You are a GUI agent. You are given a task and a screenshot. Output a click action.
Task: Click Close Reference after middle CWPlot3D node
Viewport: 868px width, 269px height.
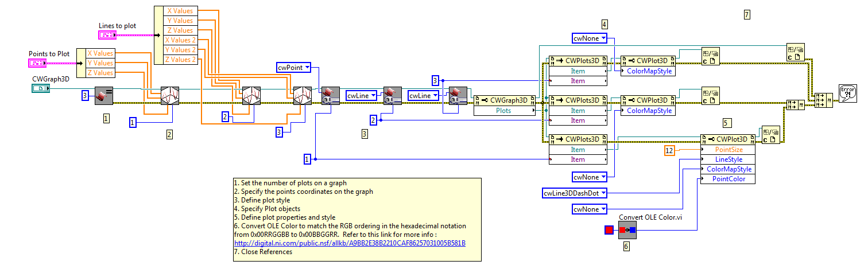(x=711, y=95)
